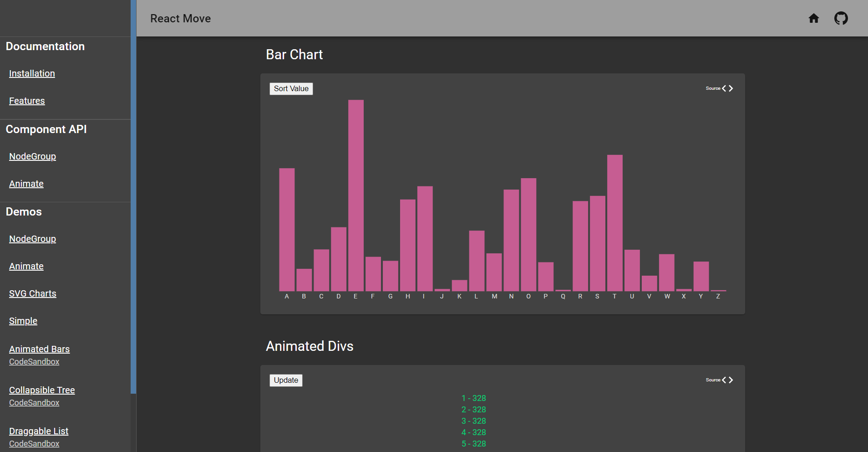
Task: Click the '5 - 328' row
Action: click(474, 444)
